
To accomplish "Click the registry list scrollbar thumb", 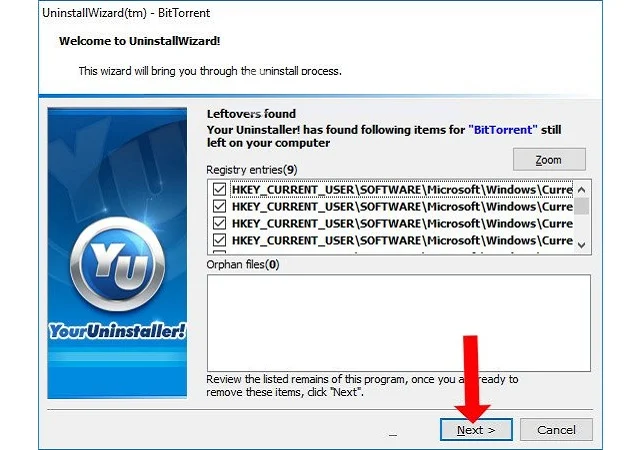I will [x=582, y=206].
